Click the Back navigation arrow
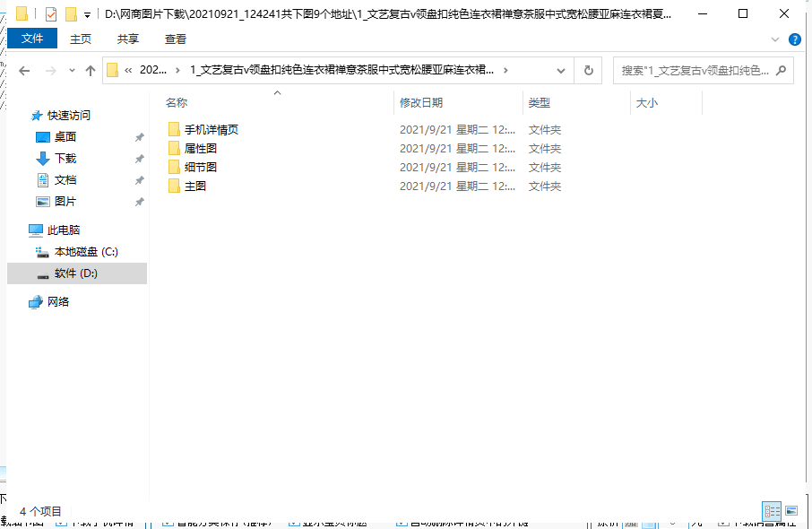The height and width of the screenshot is (529, 812). click(x=23, y=71)
